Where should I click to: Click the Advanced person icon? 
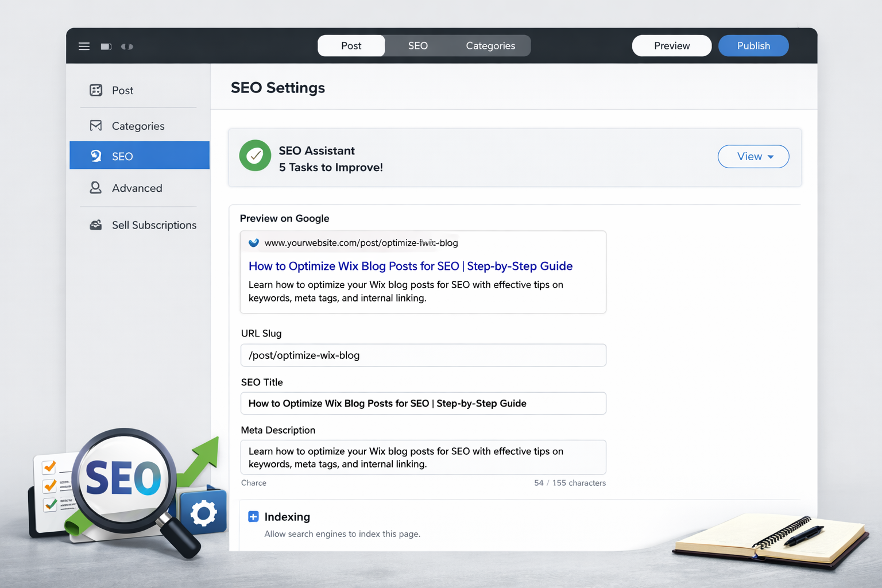coord(96,188)
